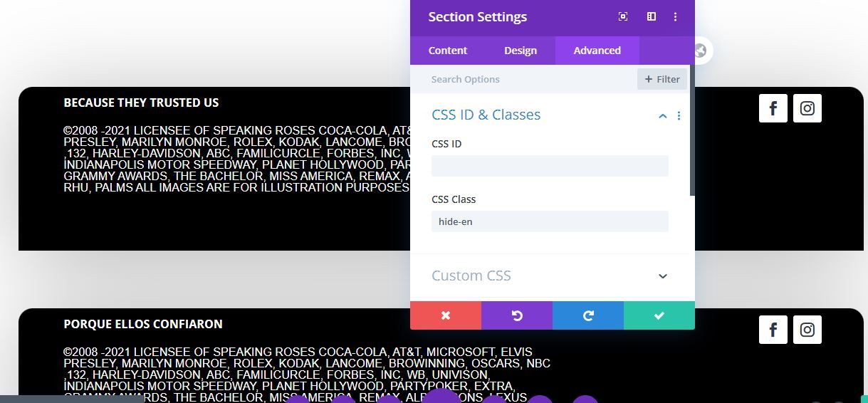Open Instagram icon in BECAUSE THEY TRUSTED US footer
Image resolution: width=868 pixels, height=403 pixels.
pos(807,108)
